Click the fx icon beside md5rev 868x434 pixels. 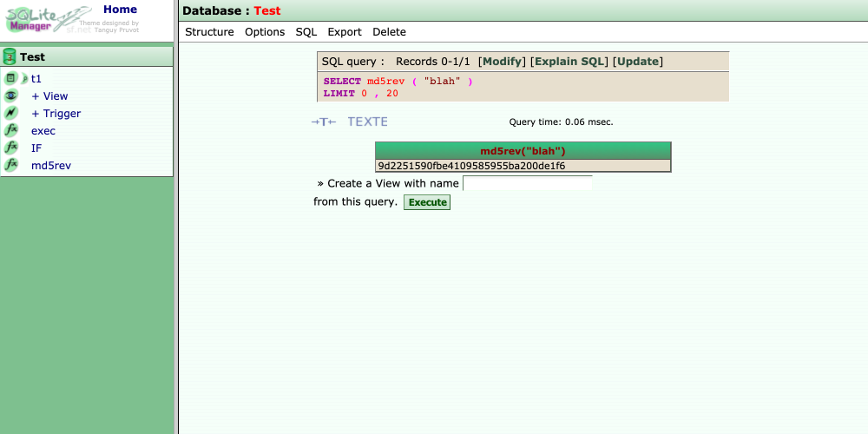click(10, 165)
